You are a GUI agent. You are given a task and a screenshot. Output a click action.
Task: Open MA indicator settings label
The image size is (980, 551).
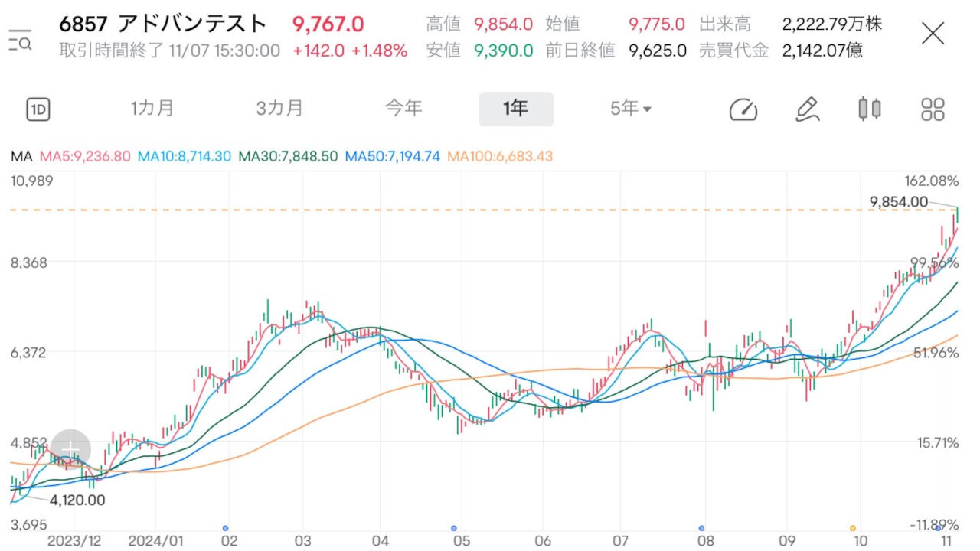[21, 156]
